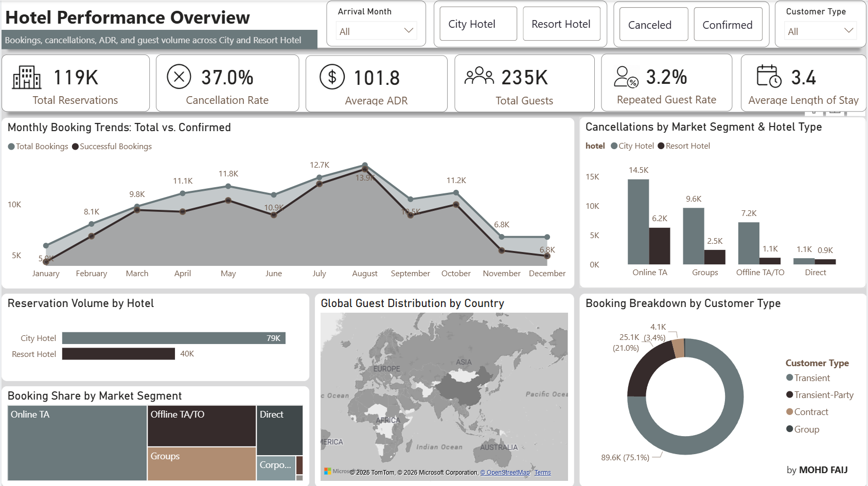The height and width of the screenshot is (486, 868).
Task: Select the Groups treemap tile
Action: (202, 464)
